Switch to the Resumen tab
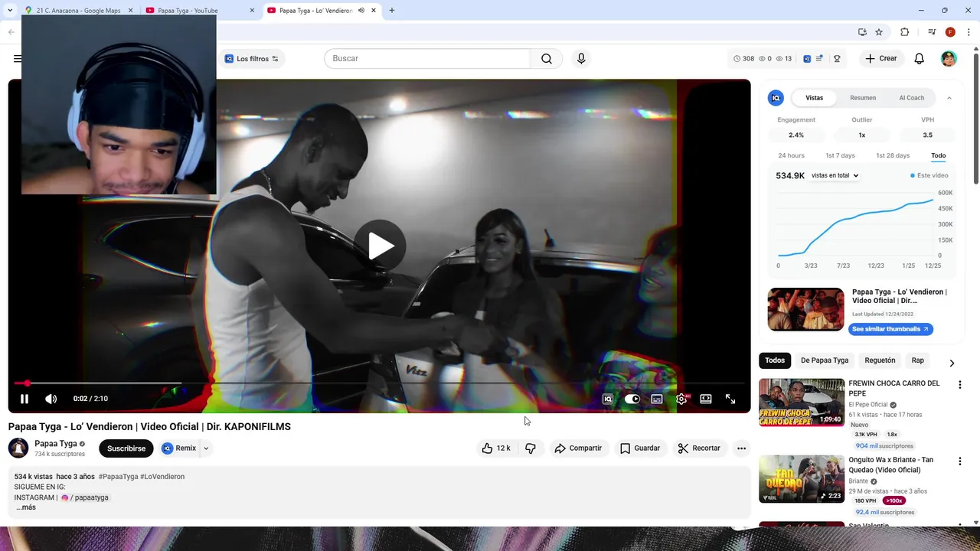The width and height of the screenshot is (980, 551). [863, 98]
